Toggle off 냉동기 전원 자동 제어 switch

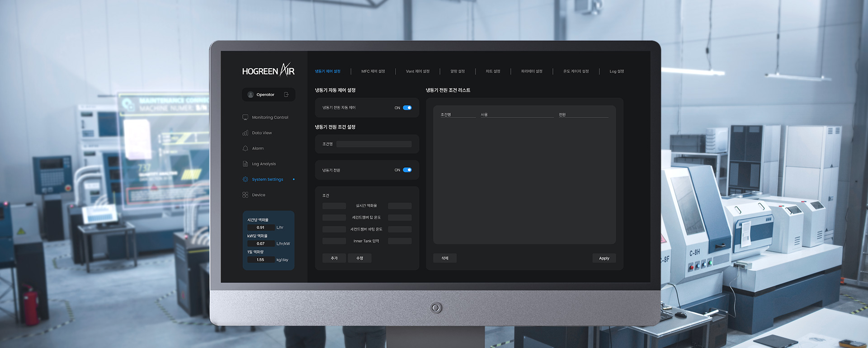tap(407, 108)
